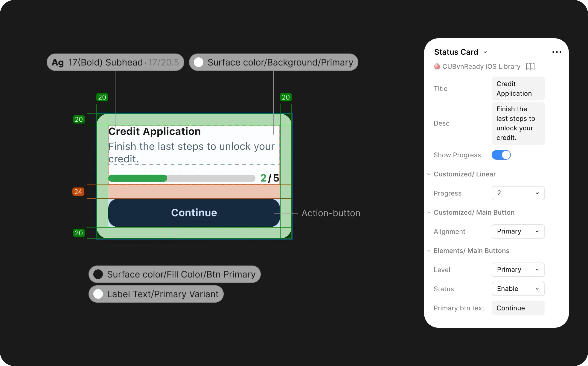Click the green progress bar on card
588x366 pixels.
[x=138, y=178]
